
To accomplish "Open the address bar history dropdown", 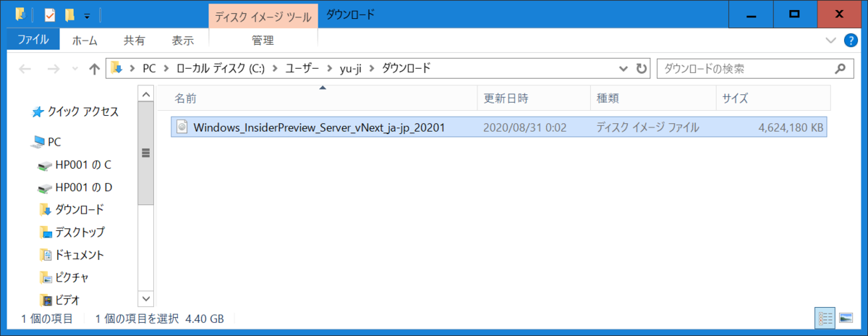I will tap(624, 69).
